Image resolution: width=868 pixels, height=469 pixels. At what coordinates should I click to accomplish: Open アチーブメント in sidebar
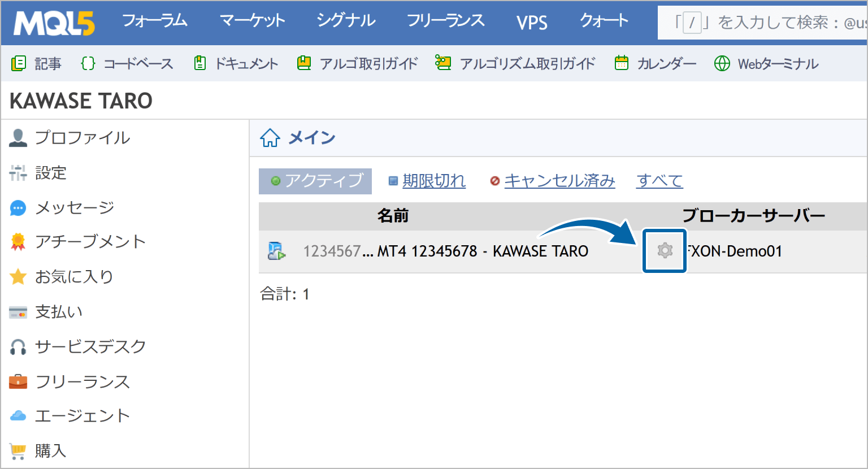(x=90, y=242)
